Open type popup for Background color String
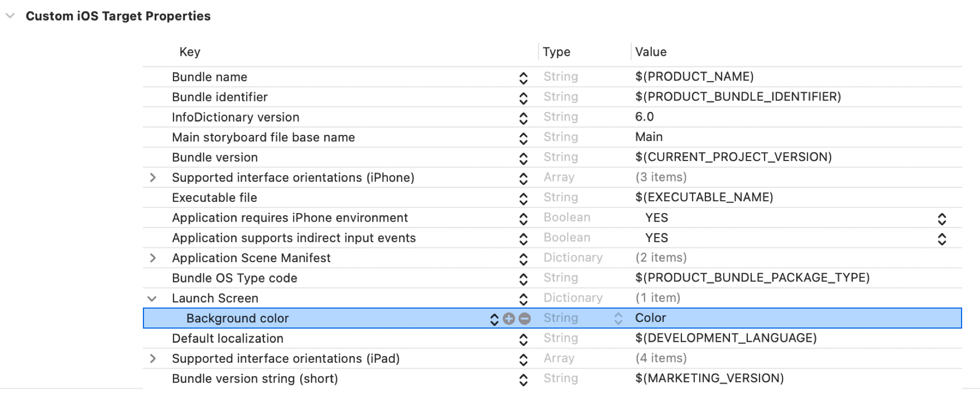The width and height of the screenshot is (980, 397). [618, 319]
